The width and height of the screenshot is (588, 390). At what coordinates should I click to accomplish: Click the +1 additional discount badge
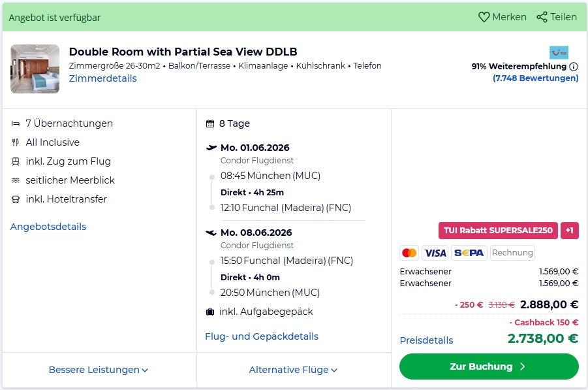pos(569,231)
